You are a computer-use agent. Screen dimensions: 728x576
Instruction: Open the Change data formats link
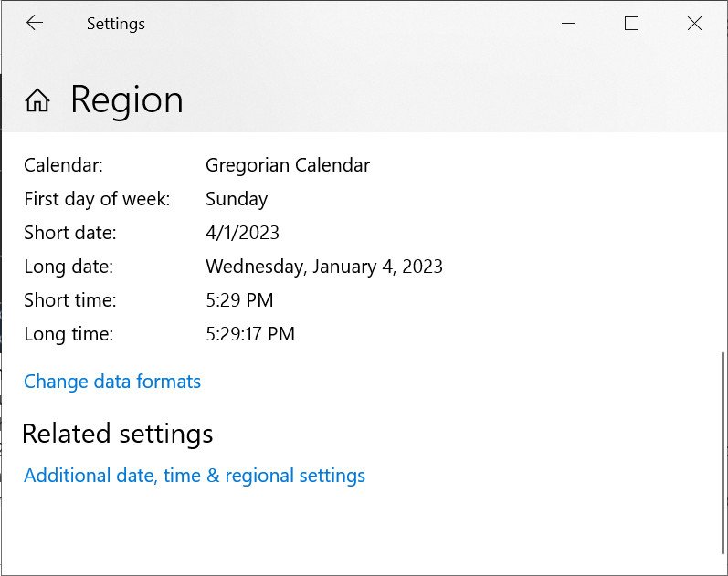pyautogui.click(x=112, y=382)
